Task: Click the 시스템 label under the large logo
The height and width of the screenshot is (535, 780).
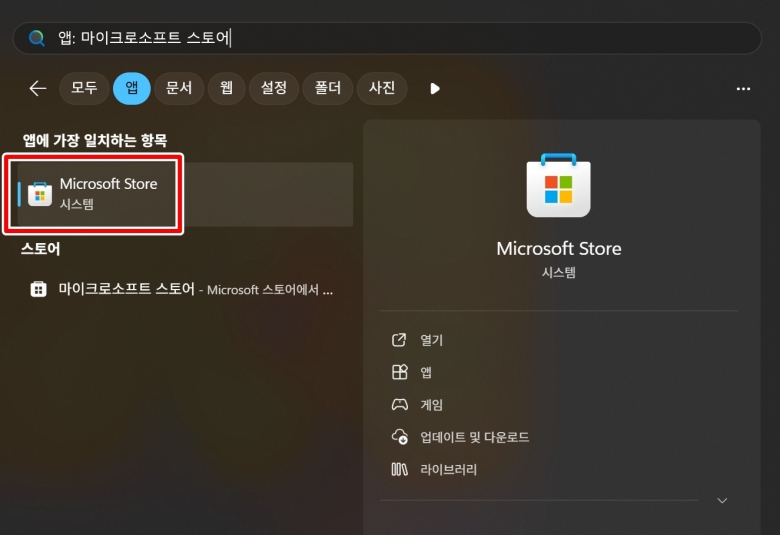Action: 559,272
